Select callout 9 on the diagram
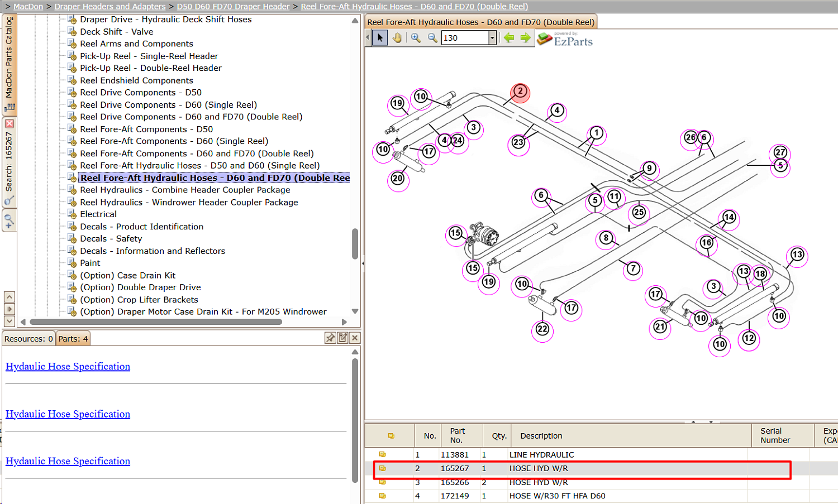Image resolution: width=838 pixels, height=504 pixels. click(649, 168)
